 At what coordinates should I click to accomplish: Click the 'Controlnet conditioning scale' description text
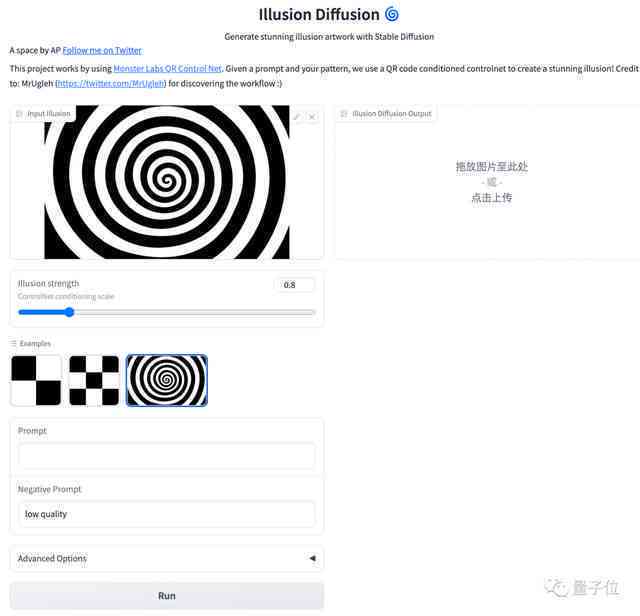click(x=66, y=296)
